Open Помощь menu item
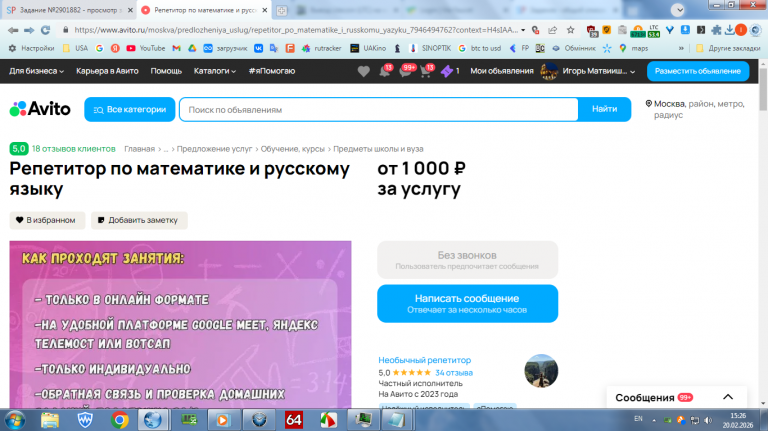 [x=166, y=71]
